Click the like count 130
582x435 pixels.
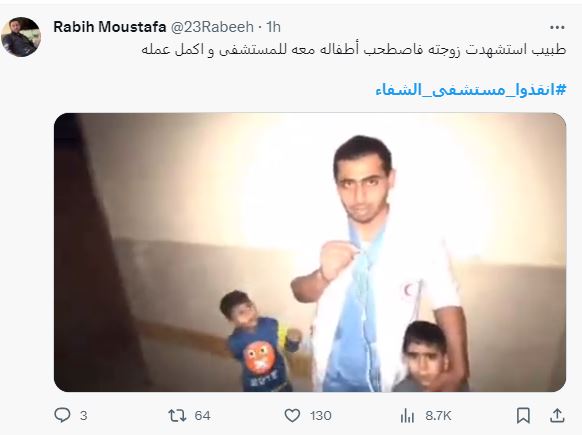321,416
